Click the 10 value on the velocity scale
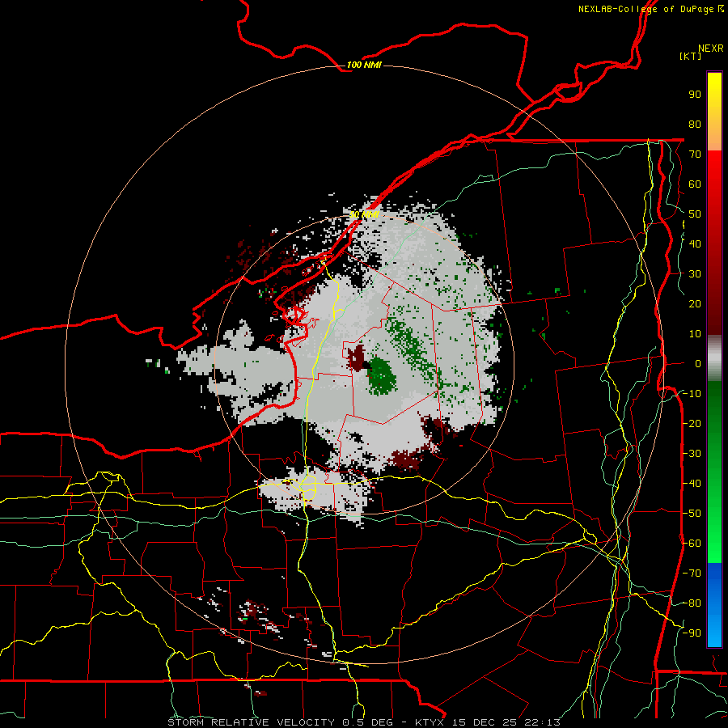This screenshot has height=728, width=728. tap(695, 334)
